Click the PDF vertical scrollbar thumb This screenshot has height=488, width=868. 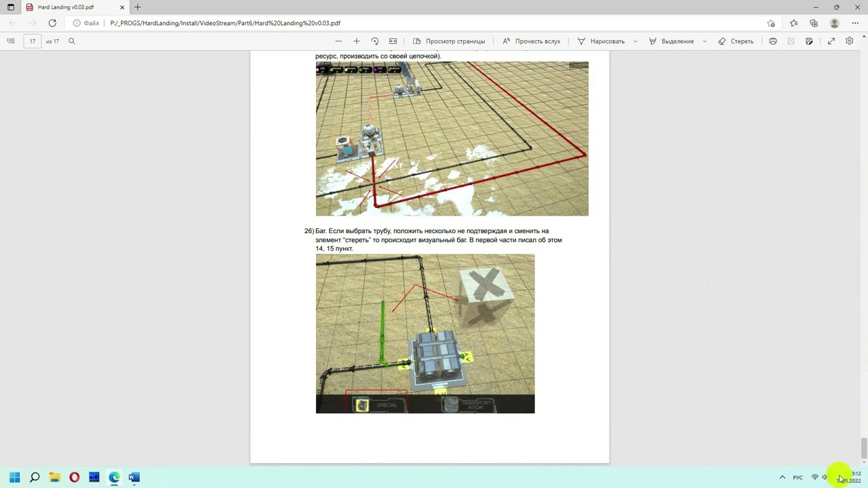coord(864,447)
